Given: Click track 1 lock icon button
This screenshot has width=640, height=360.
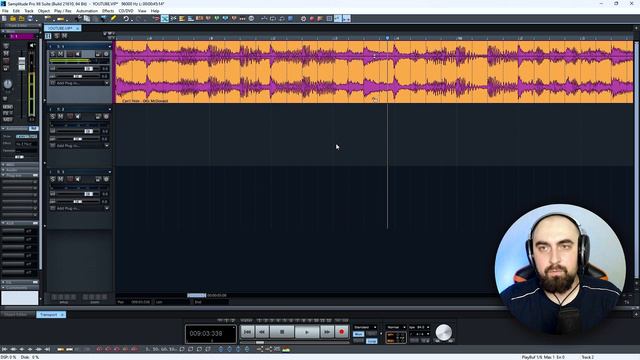Looking at the screenshot, I should (98, 54).
